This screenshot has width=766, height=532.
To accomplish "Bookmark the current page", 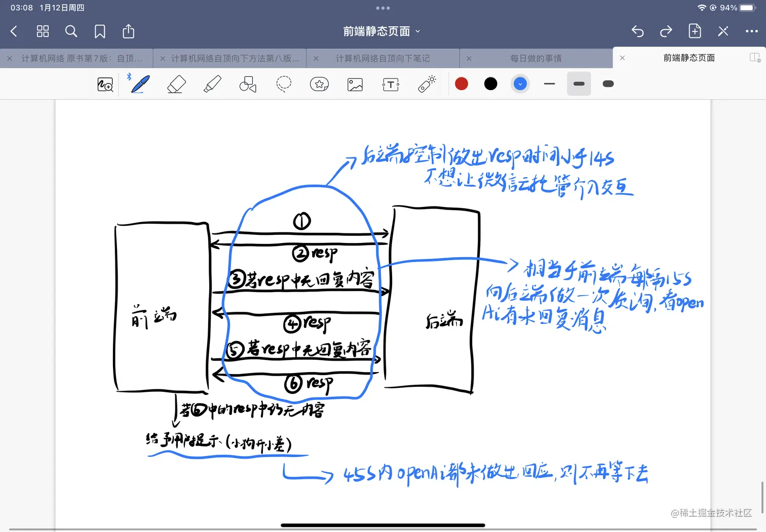I will (x=100, y=31).
